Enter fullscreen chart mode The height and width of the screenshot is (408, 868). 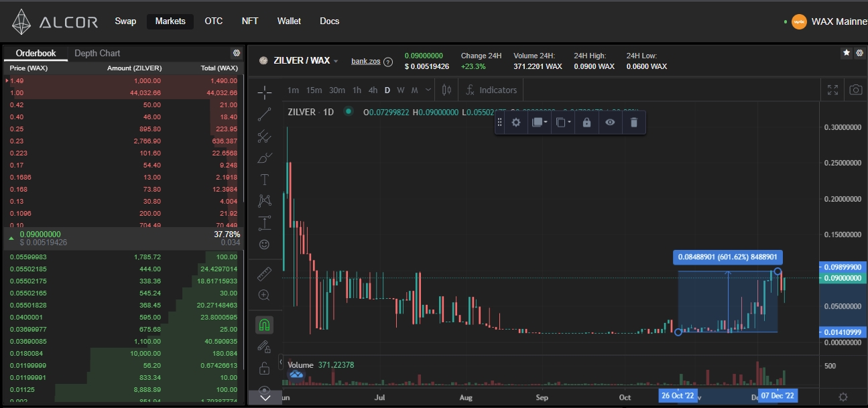click(x=833, y=90)
